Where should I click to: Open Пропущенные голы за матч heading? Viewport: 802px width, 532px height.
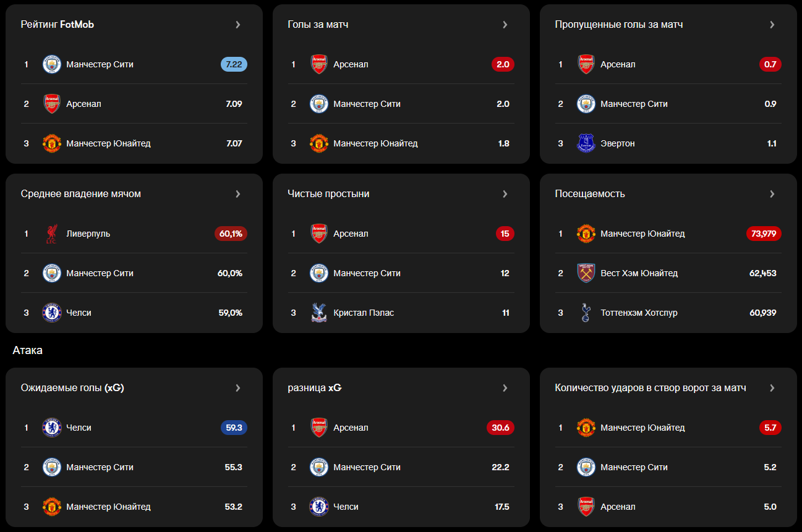tap(619, 25)
